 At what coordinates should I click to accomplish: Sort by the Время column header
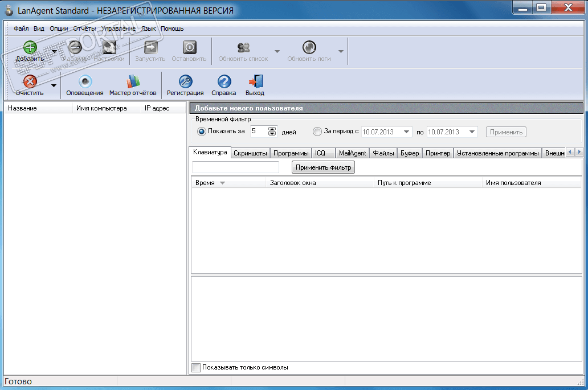coord(228,183)
